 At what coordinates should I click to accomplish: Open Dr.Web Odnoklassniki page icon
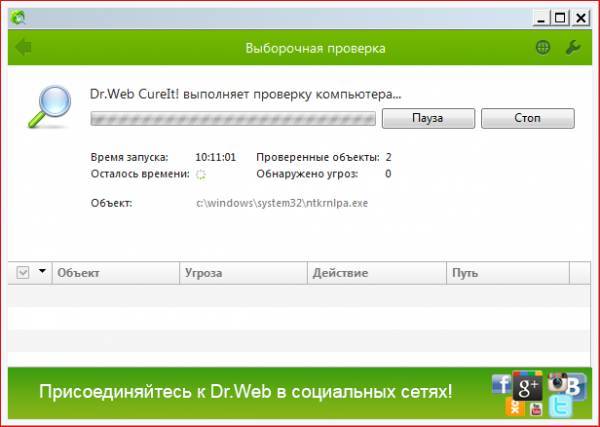(515, 407)
